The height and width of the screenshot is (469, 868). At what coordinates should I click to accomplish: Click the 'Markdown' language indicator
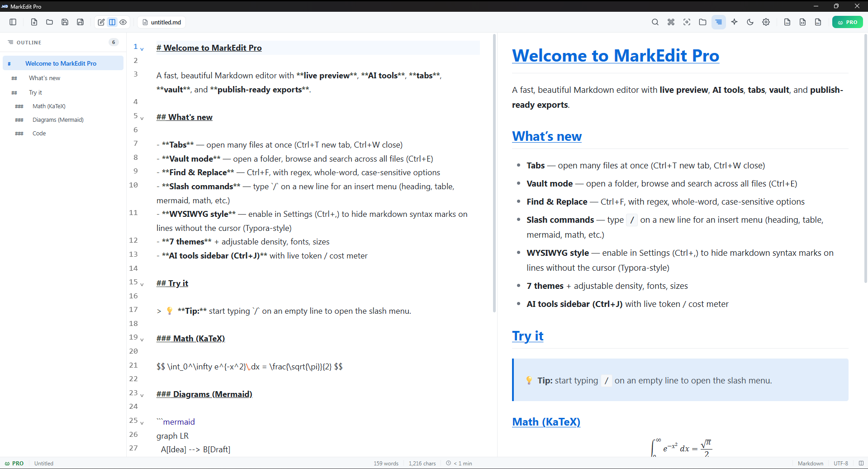coord(810,464)
